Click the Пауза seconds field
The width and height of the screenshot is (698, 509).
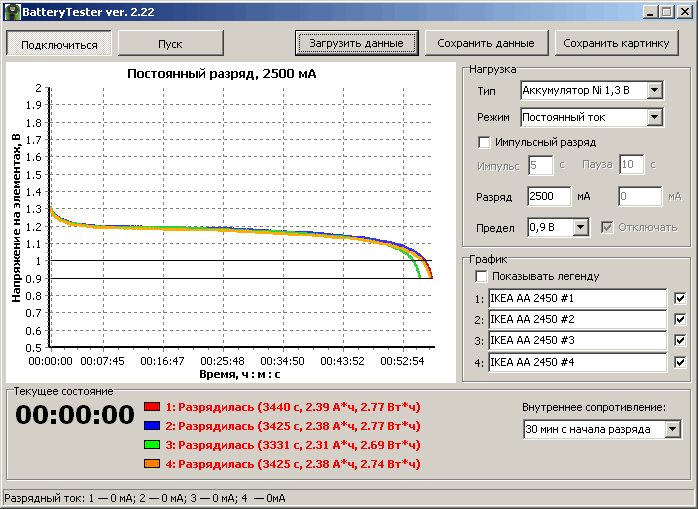coord(632,165)
